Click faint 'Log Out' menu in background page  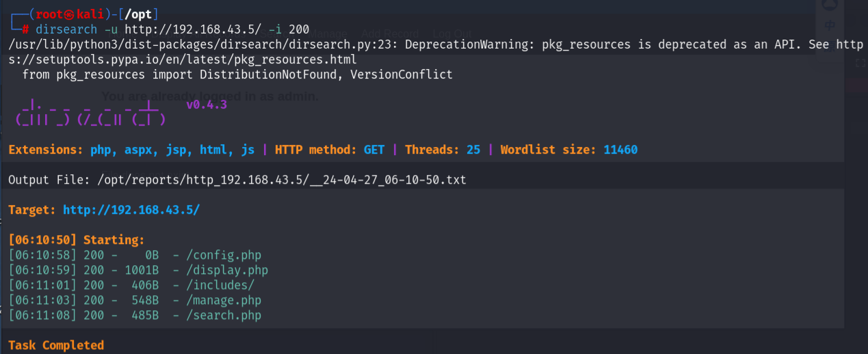452,33
